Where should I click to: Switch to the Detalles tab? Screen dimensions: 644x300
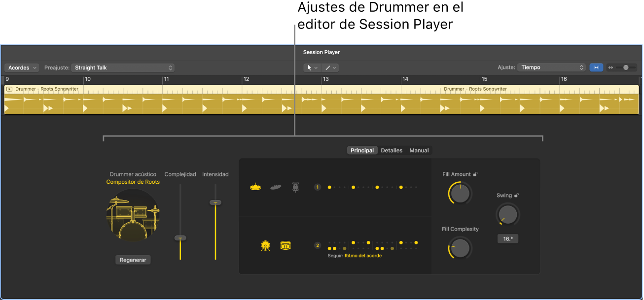click(x=392, y=150)
